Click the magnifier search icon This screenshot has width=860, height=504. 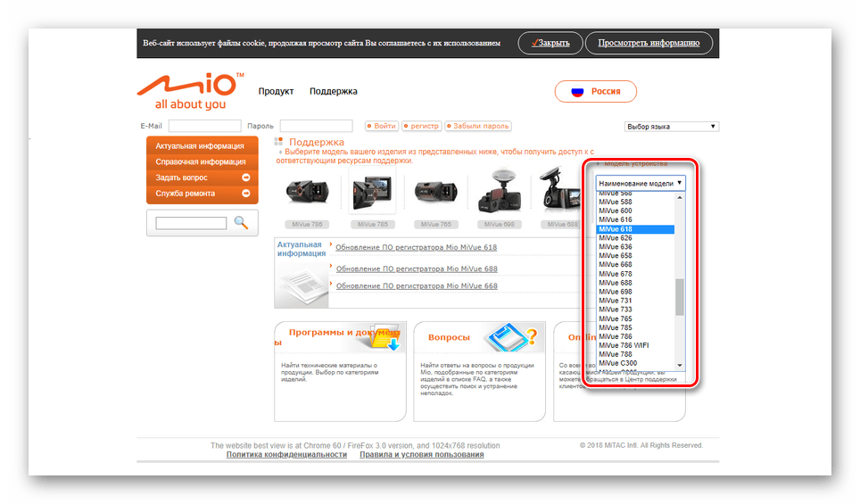(x=241, y=223)
